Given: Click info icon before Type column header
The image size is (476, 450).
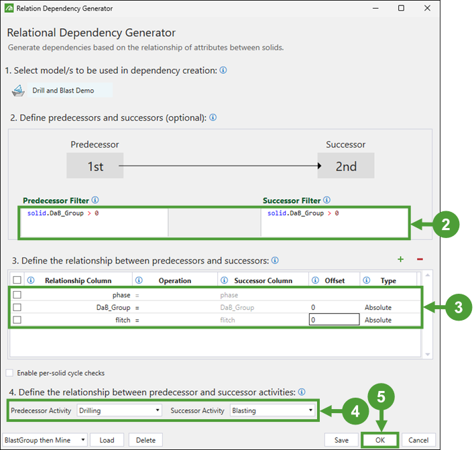Looking at the screenshot, I should (367, 280).
